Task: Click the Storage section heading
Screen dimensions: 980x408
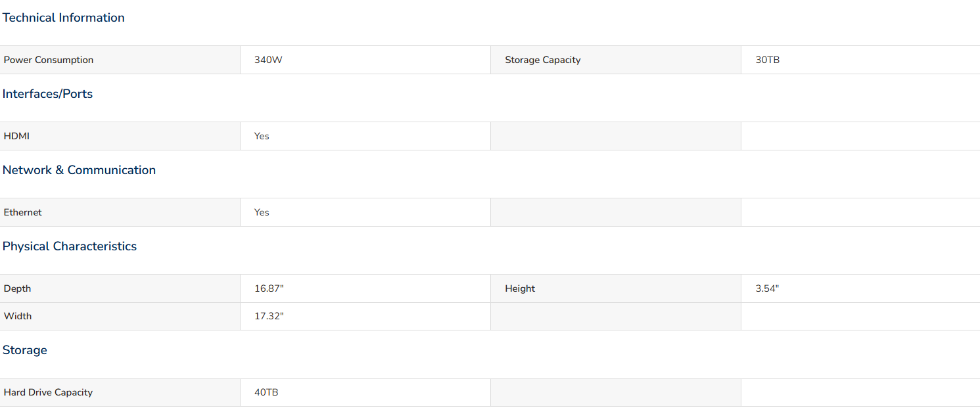Action: tap(25, 350)
